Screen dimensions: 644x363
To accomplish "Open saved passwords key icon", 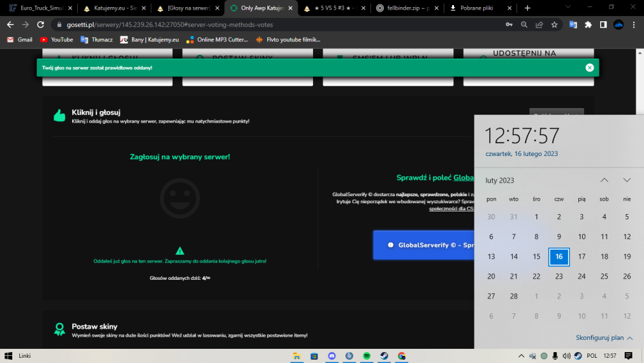I will click(x=509, y=25).
